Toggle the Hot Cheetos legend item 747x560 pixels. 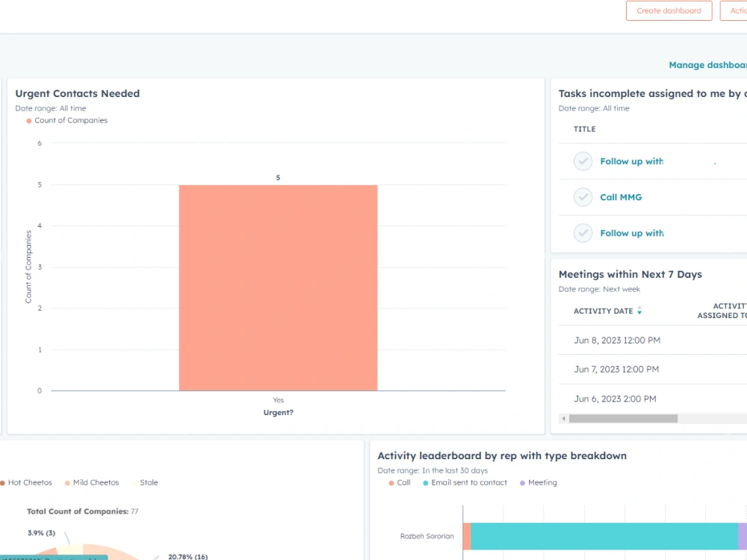25,482
